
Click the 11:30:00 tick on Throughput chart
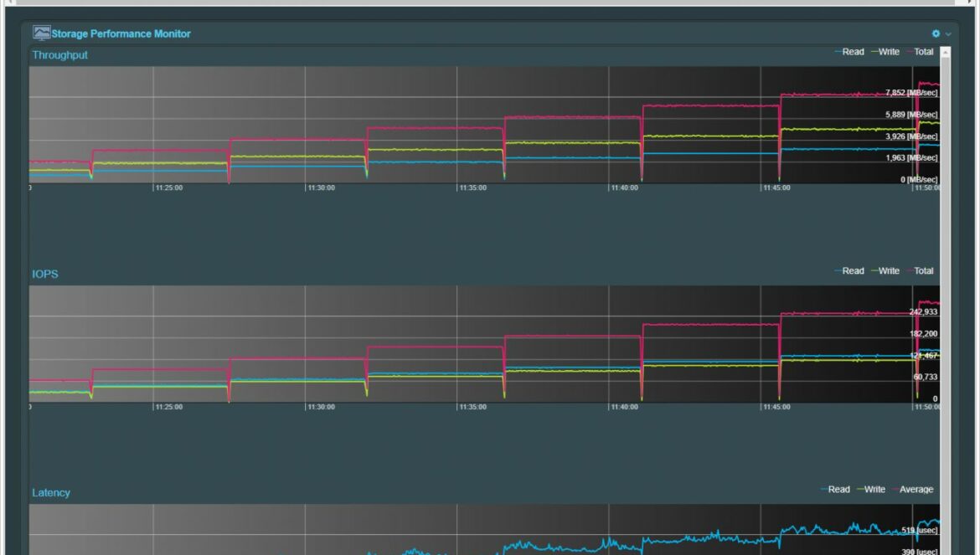coord(321,188)
